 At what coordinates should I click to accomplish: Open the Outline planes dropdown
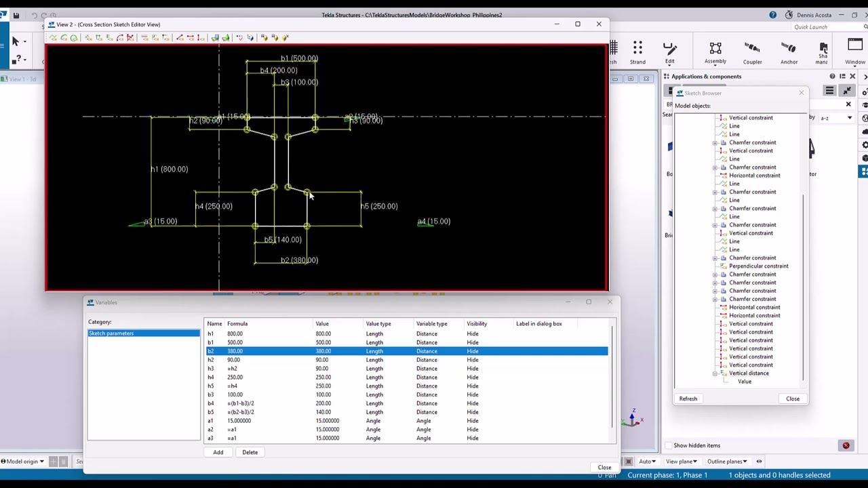[x=727, y=462]
